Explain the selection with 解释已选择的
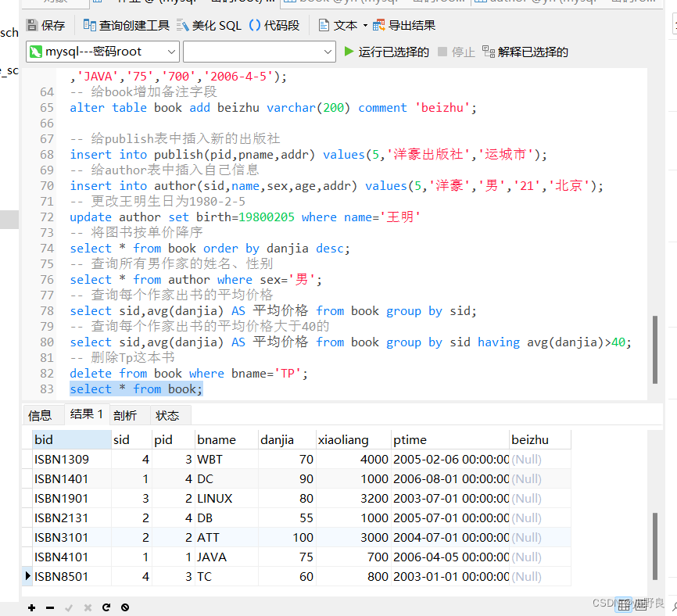This screenshot has height=616, width=677. [525, 52]
